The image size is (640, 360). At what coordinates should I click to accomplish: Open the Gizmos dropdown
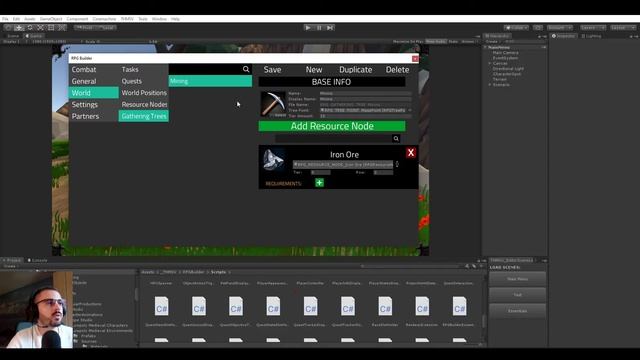coord(469,42)
